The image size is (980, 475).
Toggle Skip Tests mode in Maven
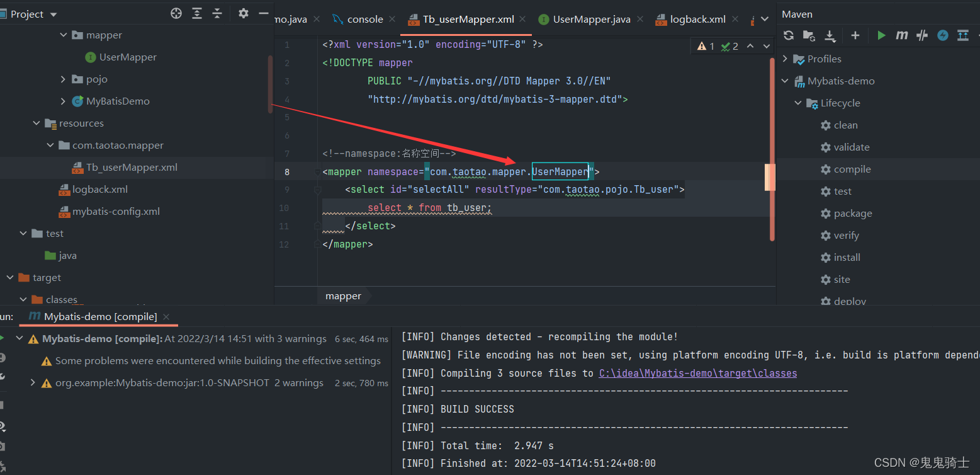(x=942, y=36)
